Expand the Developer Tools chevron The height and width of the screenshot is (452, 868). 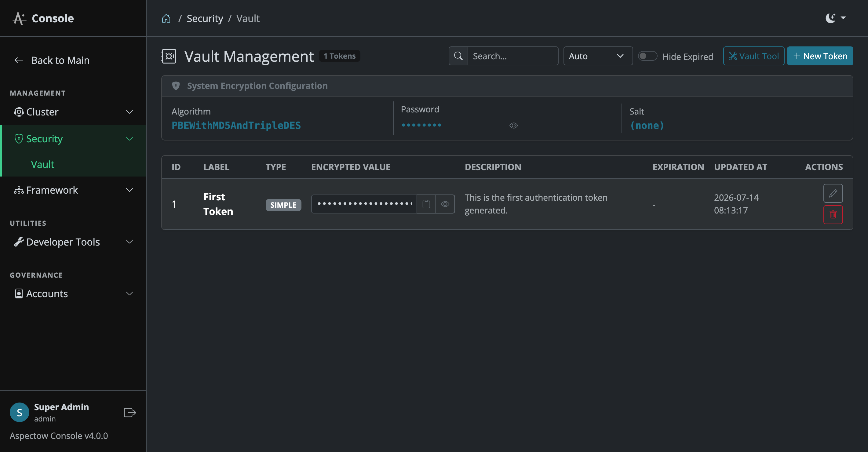tap(129, 242)
